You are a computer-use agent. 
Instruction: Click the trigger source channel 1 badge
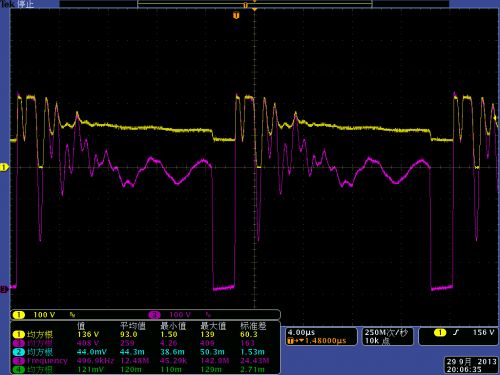pyautogui.click(x=440, y=332)
